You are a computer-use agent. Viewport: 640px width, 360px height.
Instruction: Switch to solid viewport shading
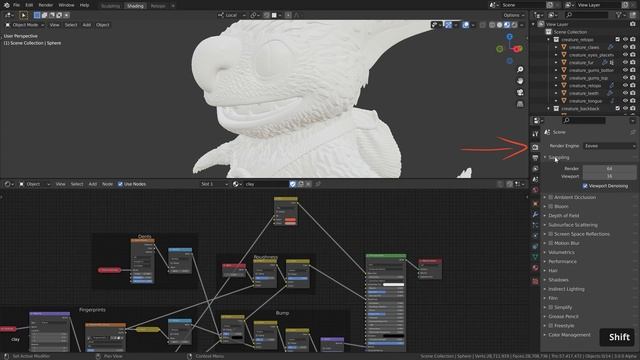(500, 25)
